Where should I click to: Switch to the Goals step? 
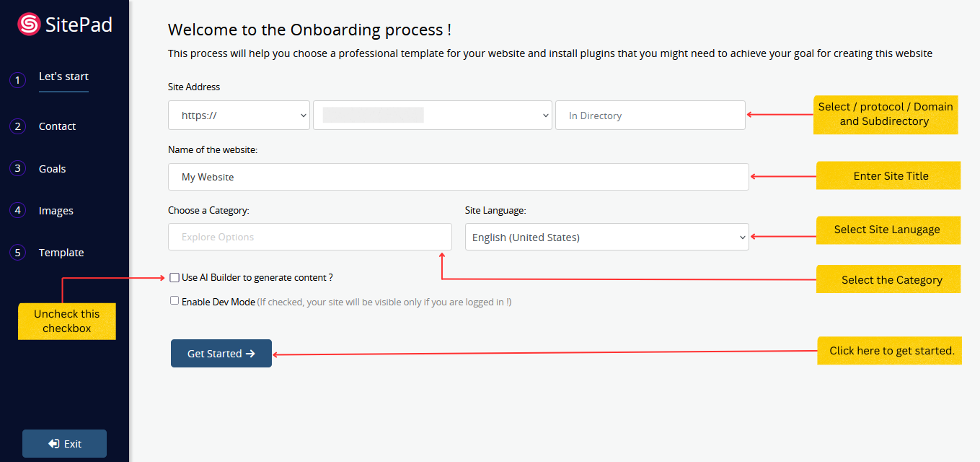(x=52, y=169)
